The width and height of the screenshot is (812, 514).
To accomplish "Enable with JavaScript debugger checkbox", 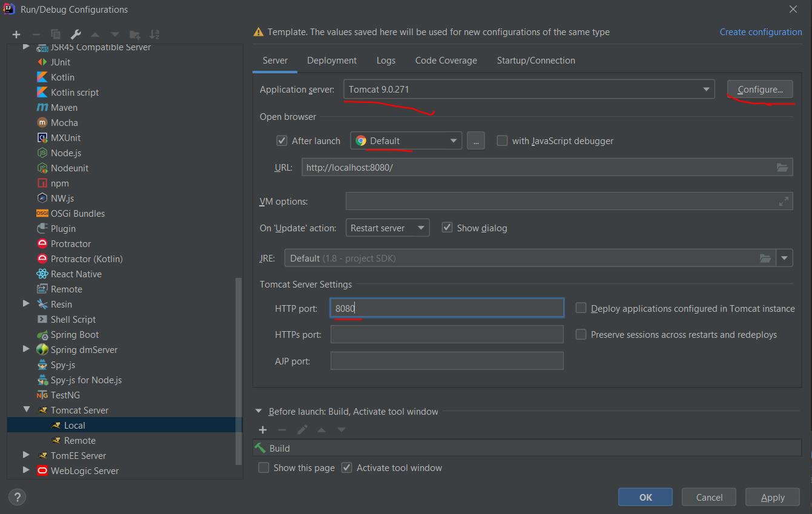I will (x=502, y=140).
